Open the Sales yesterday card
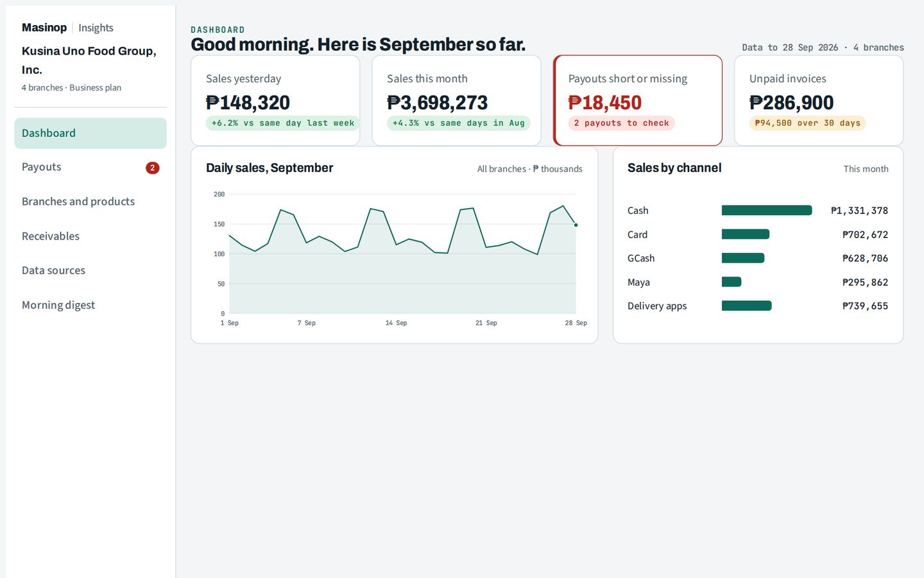This screenshot has height=578, width=924. tap(275, 100)
